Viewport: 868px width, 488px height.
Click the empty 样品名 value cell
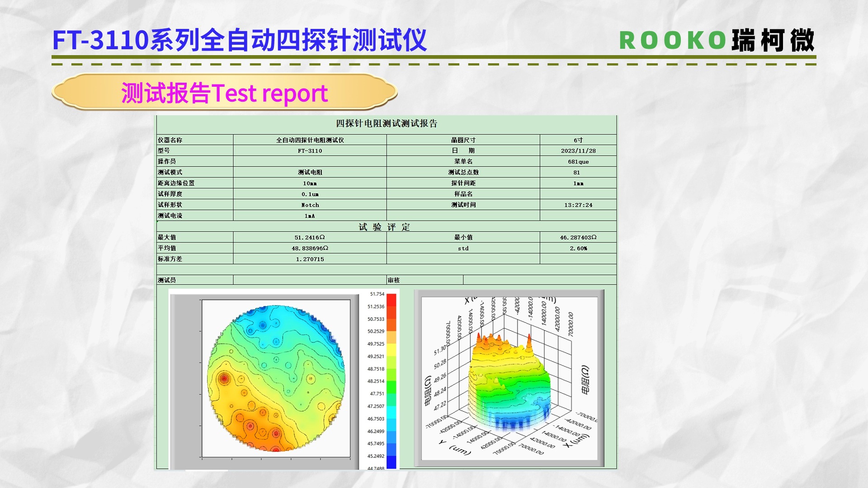578,194
